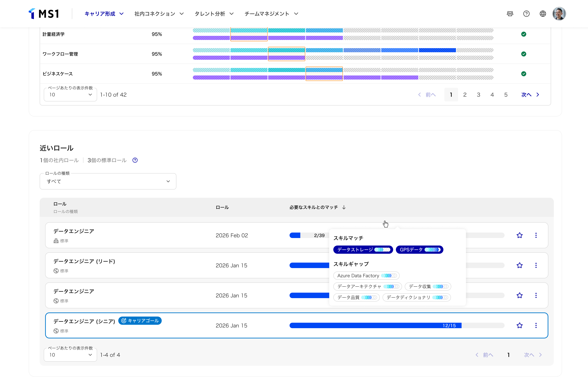Click the 2/39 skill match progress bar
This screenshot has width=588, height=377.
pyautogui.click(x=309, y=235)
